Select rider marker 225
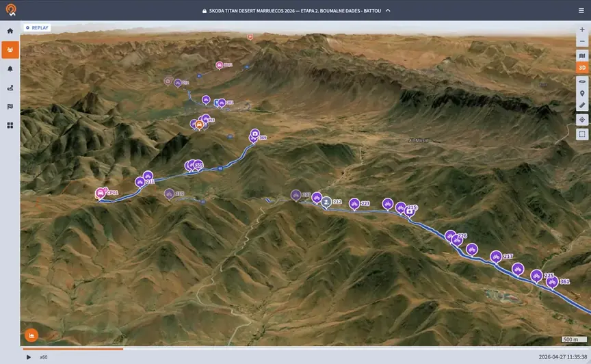The height and width of the screenshot is (364, 591). pyautogui.click(x=536, y=276)
